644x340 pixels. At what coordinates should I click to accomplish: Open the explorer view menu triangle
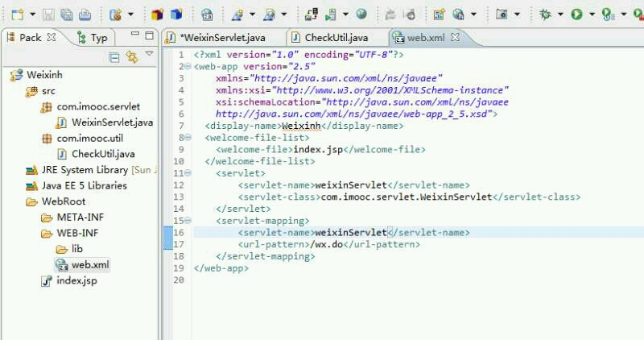pos(149,54)
